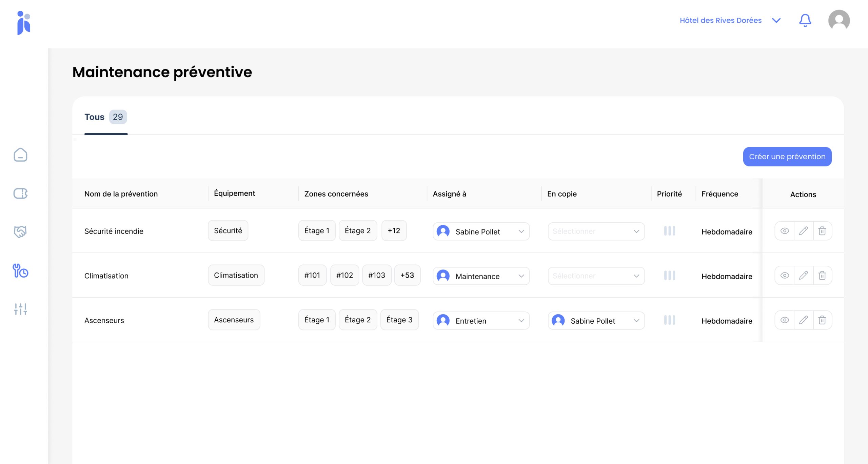The width and height of the screenshot is (868, 464).
Task: View Sécurité incendie details with eye icon
Action: pos(785,231)
